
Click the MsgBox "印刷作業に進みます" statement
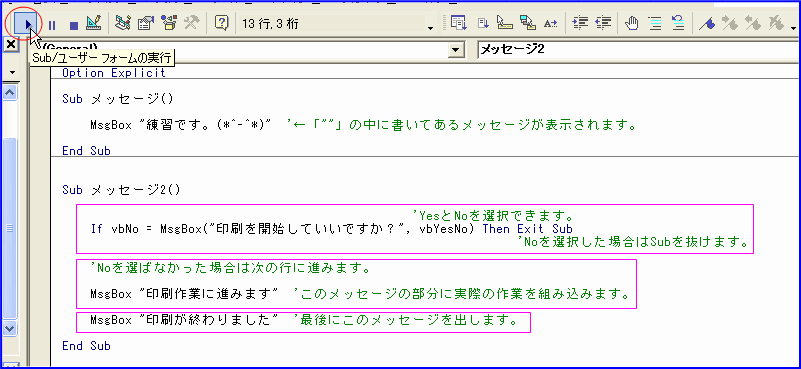tap(184, 294)
